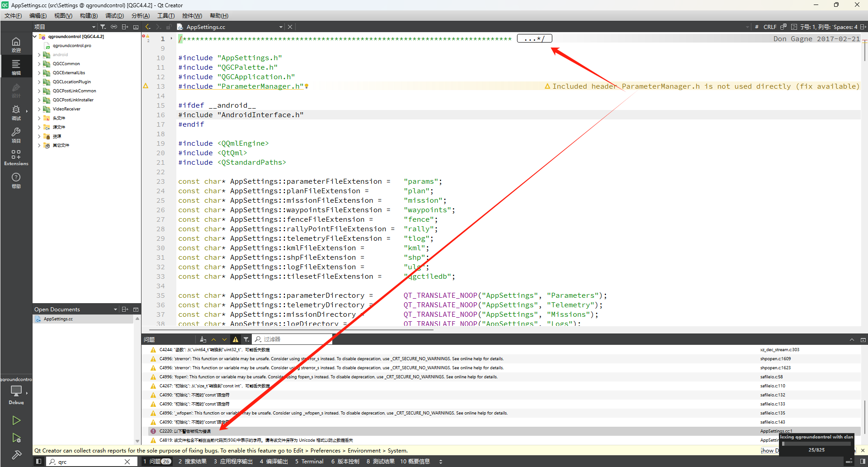Open the 帮助(H) menu
The image size is (868, 467).
coord(219,16)
